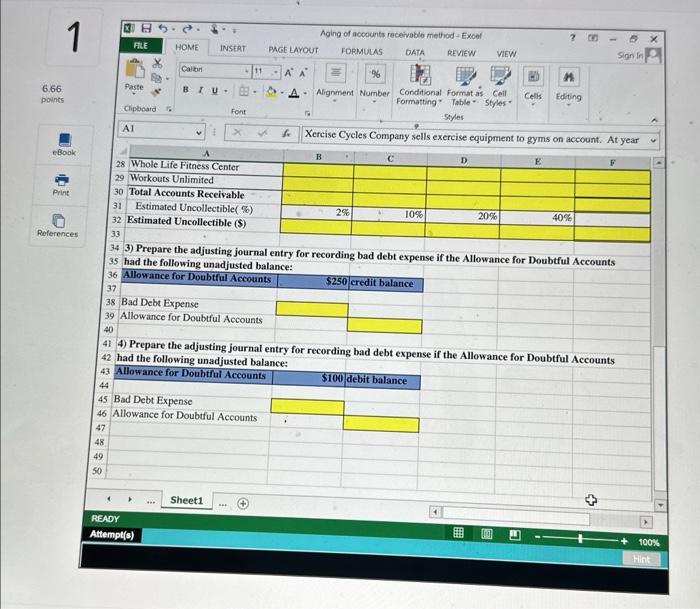Click the Redo arrow icon

(x=187, y=29)
